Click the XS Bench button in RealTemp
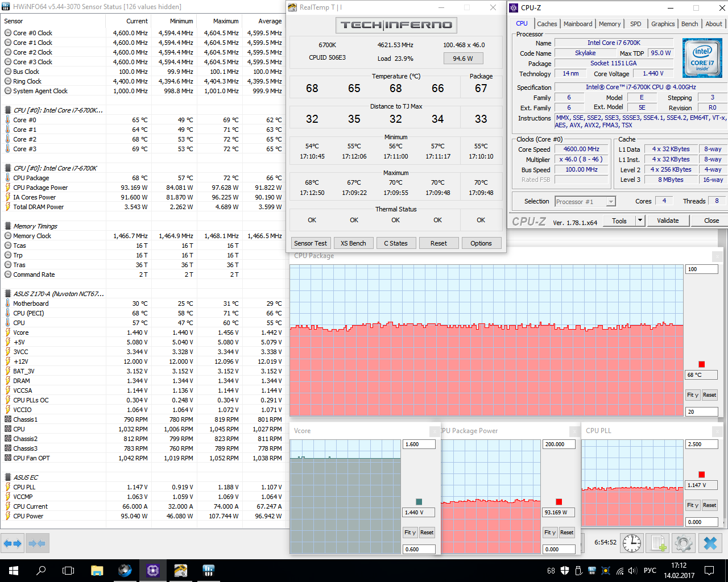728x582 pixels. coord(353,243)
